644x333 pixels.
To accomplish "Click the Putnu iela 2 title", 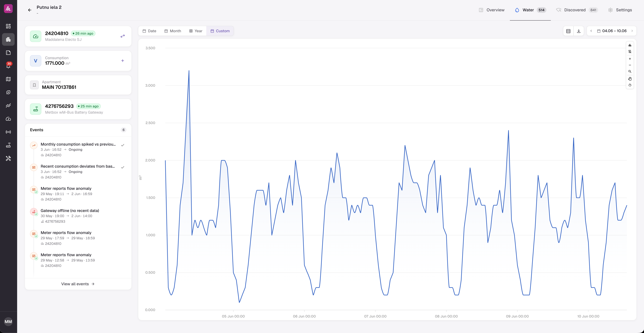I will click(x=49, y=7).
